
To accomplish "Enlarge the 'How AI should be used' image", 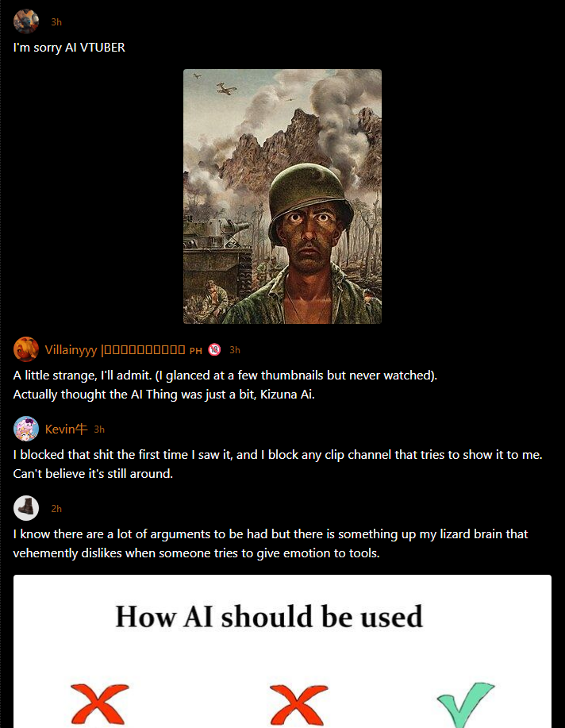I will (282, 652).
